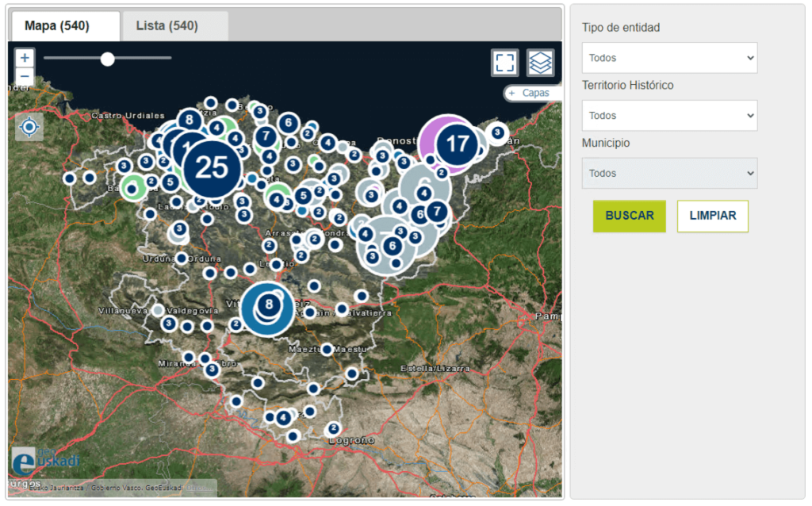Expand the Capas layers panel
The image size is (812, 506).
pyautogui.click(x=533, y=93)
